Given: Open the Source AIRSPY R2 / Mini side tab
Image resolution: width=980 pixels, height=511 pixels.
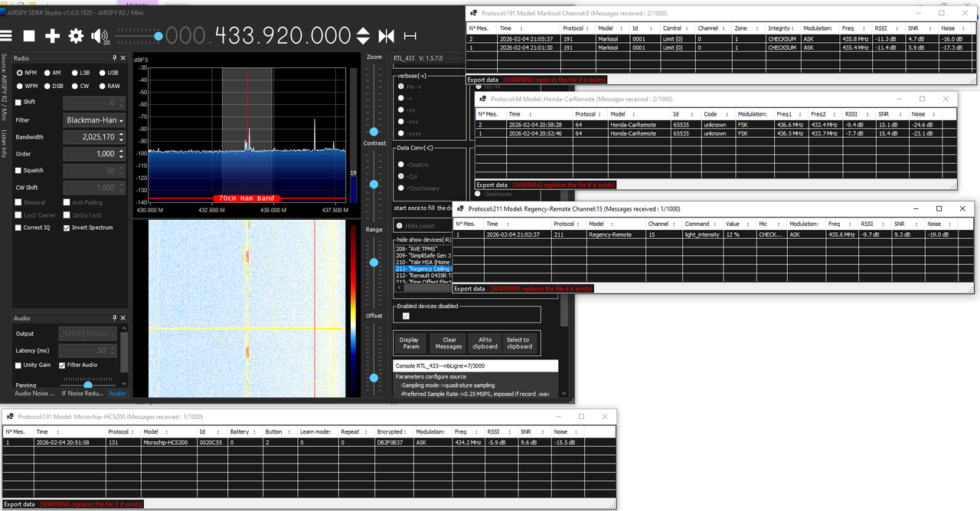Looking at the screenshot, I should 4,87.
